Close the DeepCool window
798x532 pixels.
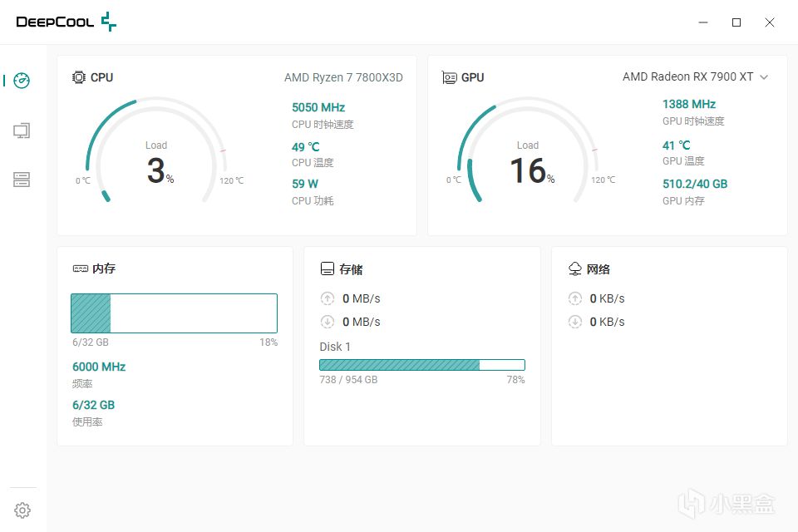(770, 22)
